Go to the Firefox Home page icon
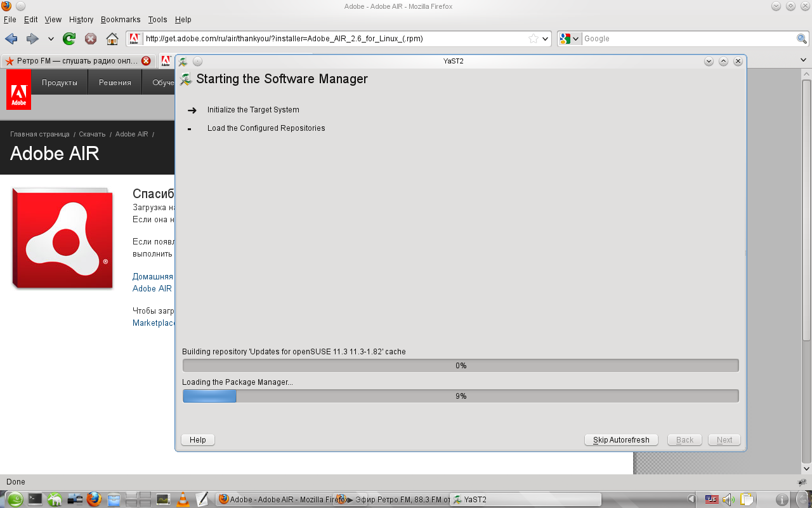This screenshot has width=812, height=508. [112, 39]
